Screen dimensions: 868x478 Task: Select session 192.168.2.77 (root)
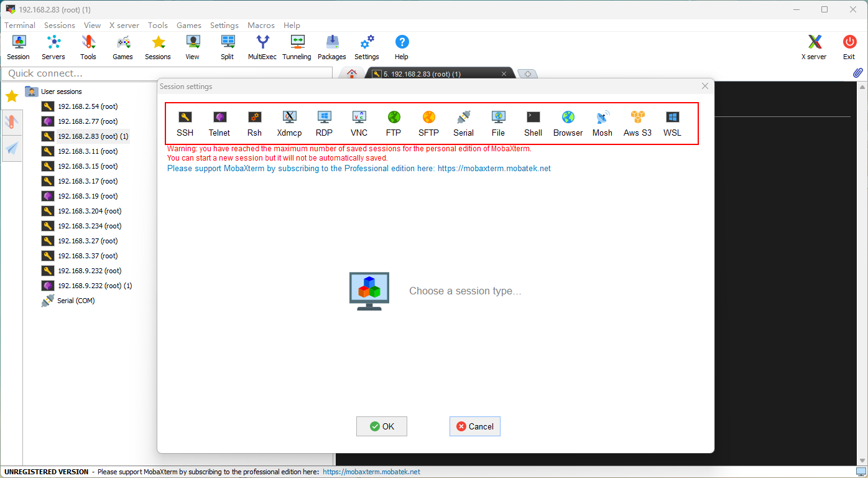pyautogui.click(x=80, y=121)
